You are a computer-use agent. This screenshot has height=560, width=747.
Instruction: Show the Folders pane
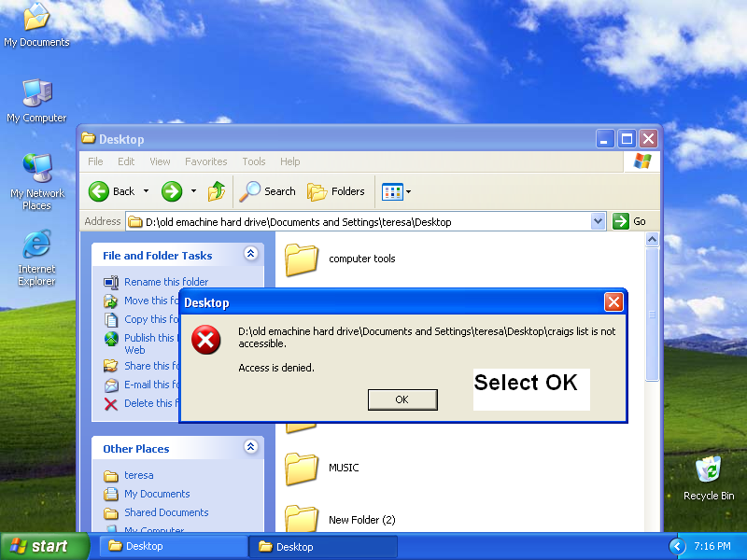click(x=336, y=191)
